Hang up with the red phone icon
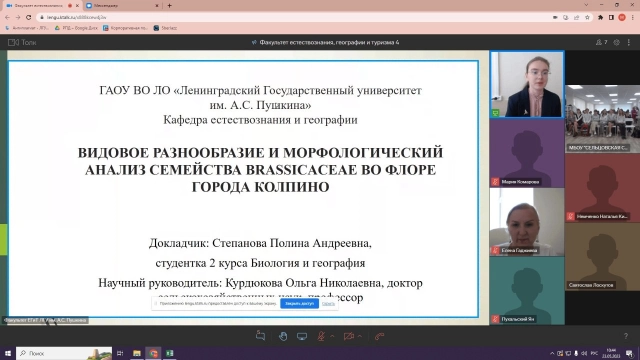Image resolution: width=640 pixels, height=360 pixels. pos(380,336)
